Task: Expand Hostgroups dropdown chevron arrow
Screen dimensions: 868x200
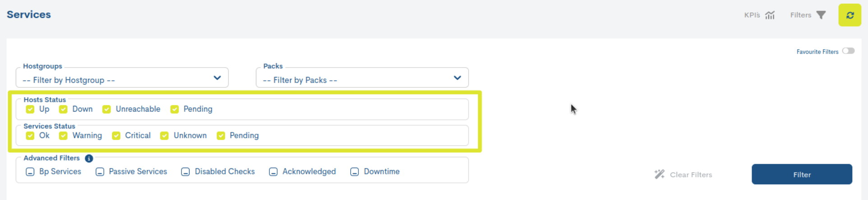Action: (217, 78)
